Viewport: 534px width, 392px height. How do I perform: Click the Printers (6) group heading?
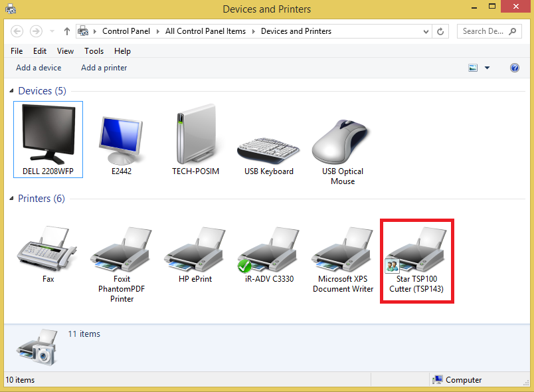(x=41, y=199)
